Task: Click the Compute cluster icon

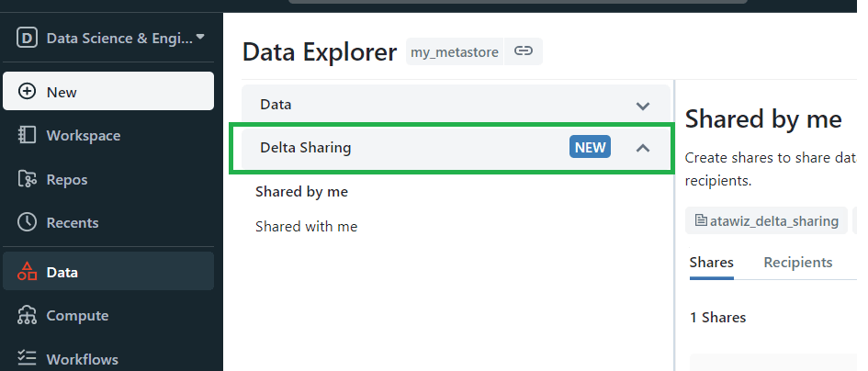Action: coord(27,315)
